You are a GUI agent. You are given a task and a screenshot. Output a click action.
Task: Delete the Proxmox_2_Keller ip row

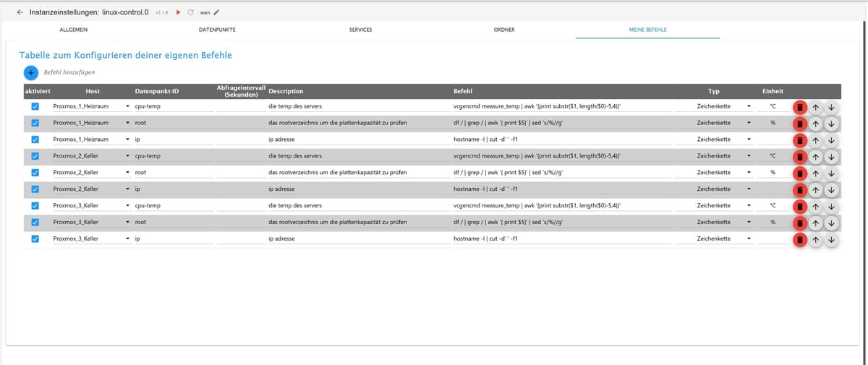tap(800, 190)
